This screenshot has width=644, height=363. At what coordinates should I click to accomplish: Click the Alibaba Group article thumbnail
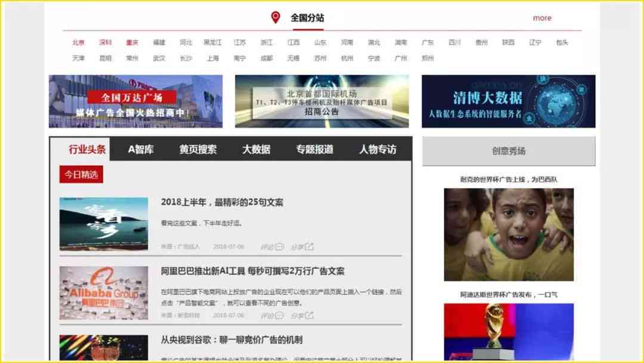point(104,293)
